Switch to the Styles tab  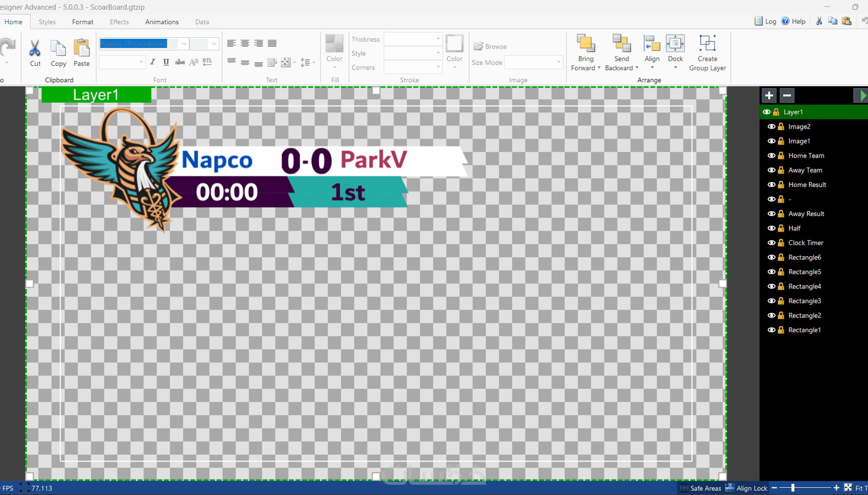point(47,22)
